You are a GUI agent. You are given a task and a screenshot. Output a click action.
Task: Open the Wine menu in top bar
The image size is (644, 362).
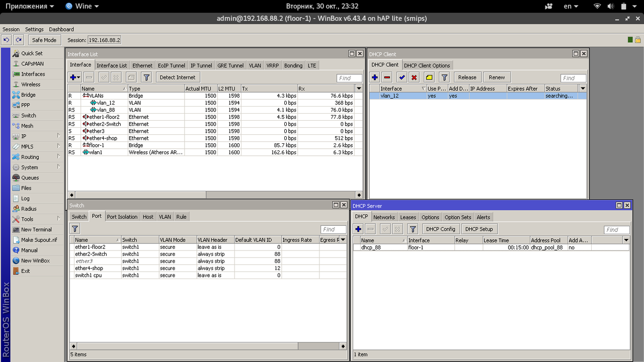coord(82,6)
